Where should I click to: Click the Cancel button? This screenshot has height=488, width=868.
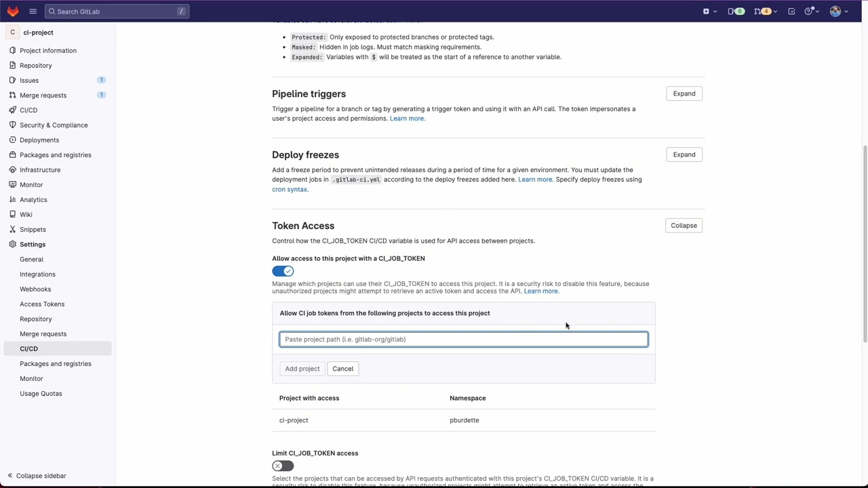click(x=342, y=369)
